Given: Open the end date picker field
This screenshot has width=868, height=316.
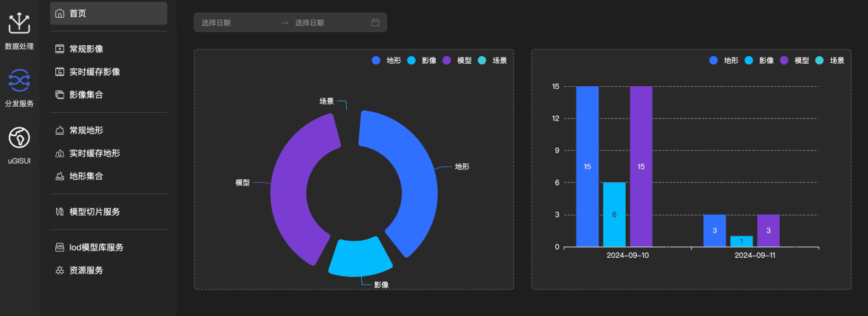Looking at the screenshot, I should tap(328, 23).
